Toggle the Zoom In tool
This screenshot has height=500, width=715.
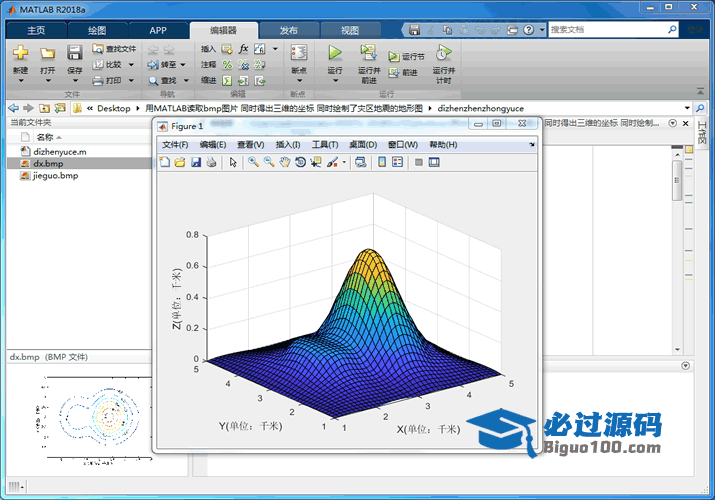(x=254, y=162)
